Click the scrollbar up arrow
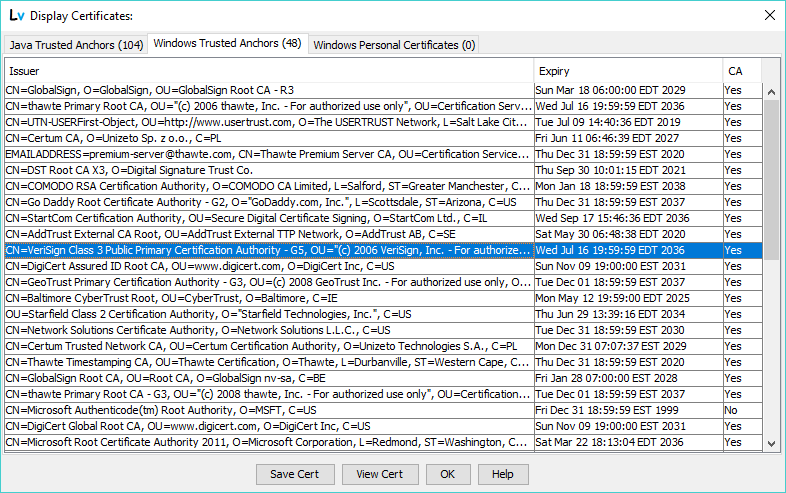 771,92
